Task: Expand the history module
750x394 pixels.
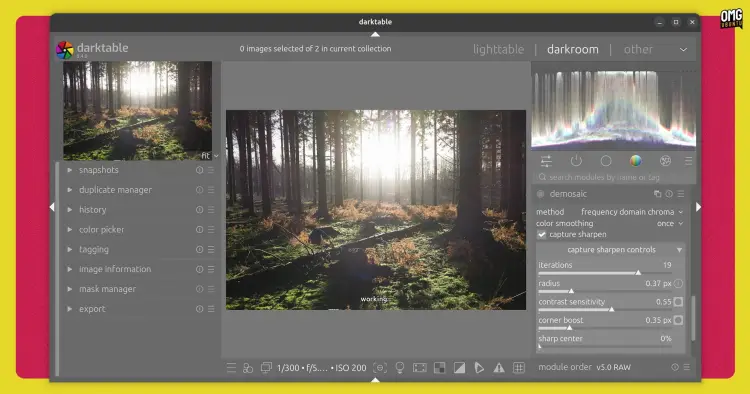Action: (70, 210)
